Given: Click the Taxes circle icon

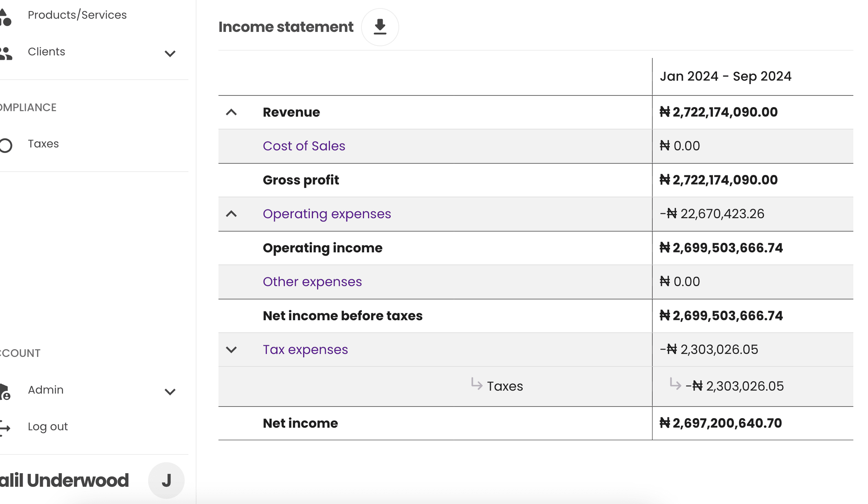Looking at the screenshot, I should (x=6, y=145).
